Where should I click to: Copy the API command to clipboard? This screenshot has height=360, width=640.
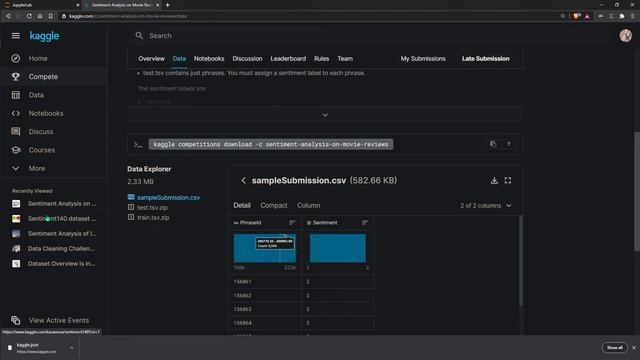pyautogui.click(x=493, y=144)
